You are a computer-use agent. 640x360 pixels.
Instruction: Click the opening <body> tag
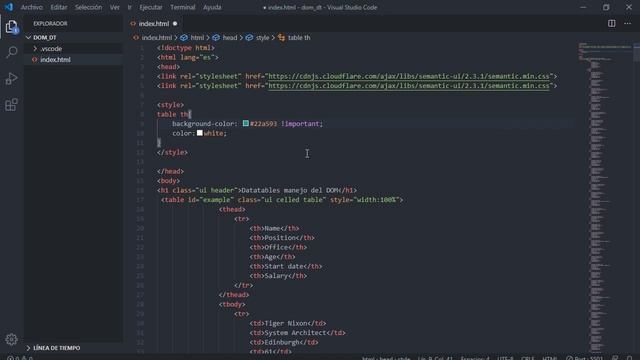click(x=169, y=181)
